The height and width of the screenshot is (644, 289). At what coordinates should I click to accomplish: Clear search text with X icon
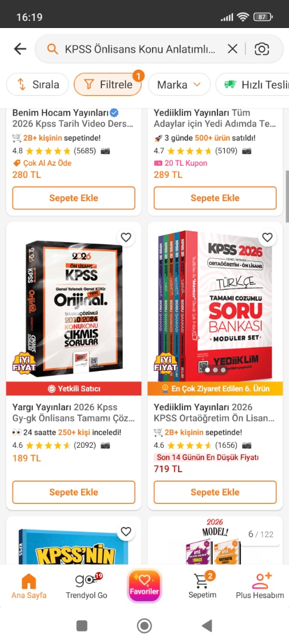point(232,49)
